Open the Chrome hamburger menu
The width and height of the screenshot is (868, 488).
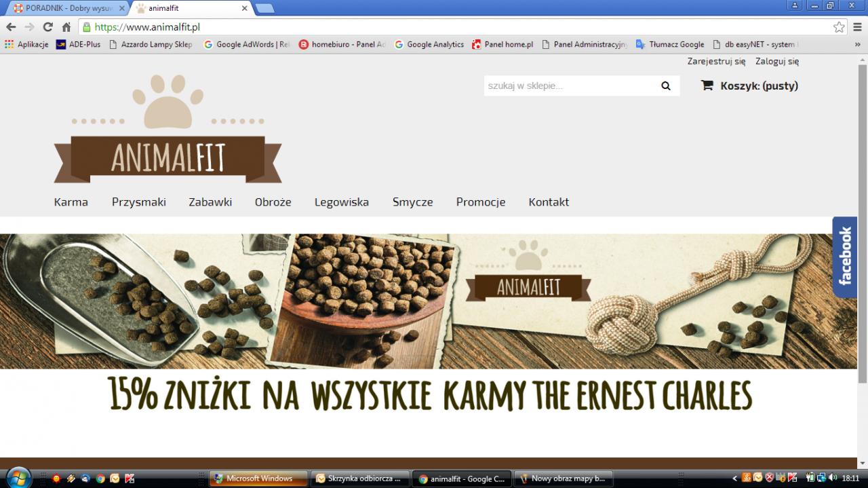(x=857, y=27)
